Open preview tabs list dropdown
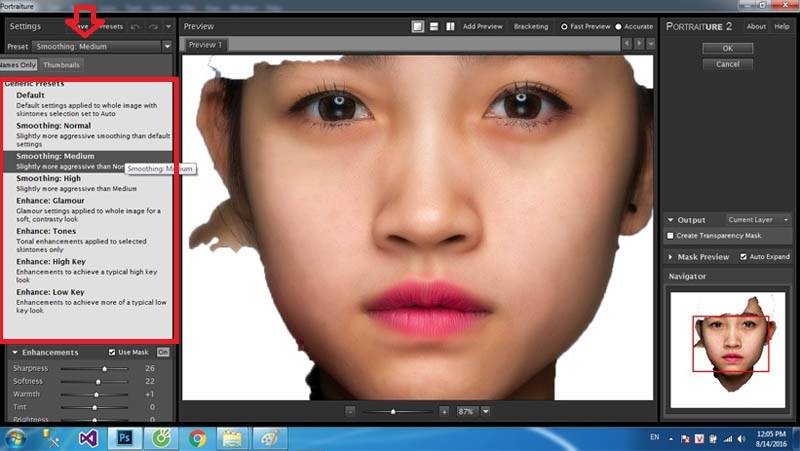 [651, 44]
